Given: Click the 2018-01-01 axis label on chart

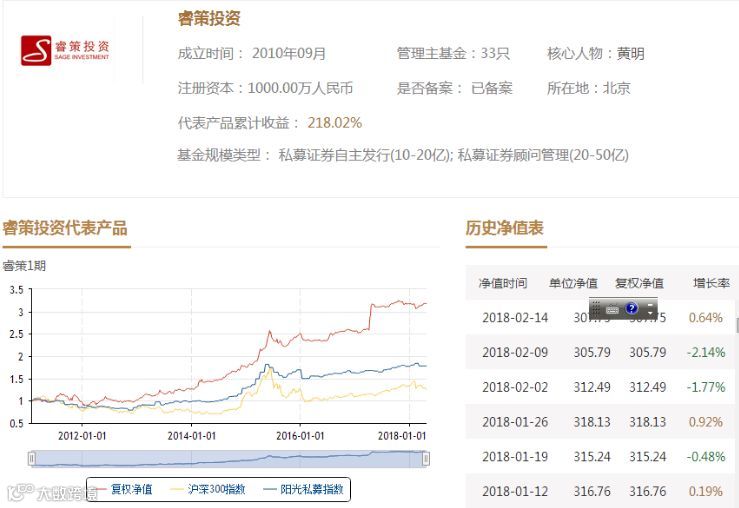Looking at the screenshot, I should (402, 436).
